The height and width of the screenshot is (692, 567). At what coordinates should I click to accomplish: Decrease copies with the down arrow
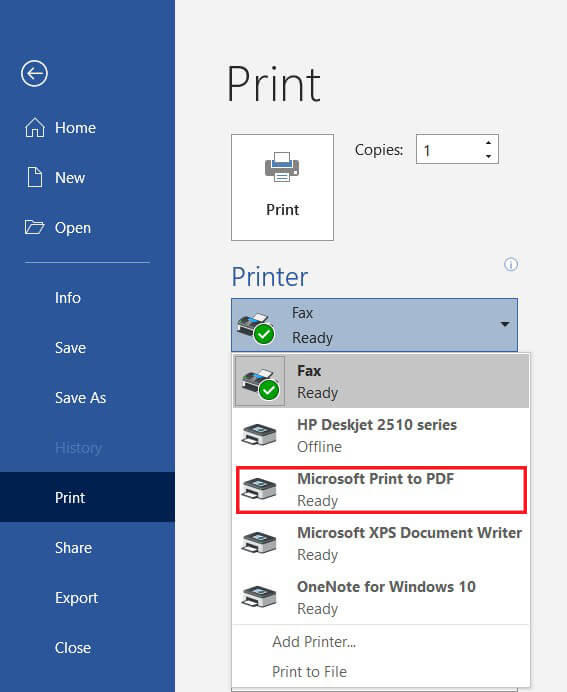pyautogui.click(x=488, y=156)
